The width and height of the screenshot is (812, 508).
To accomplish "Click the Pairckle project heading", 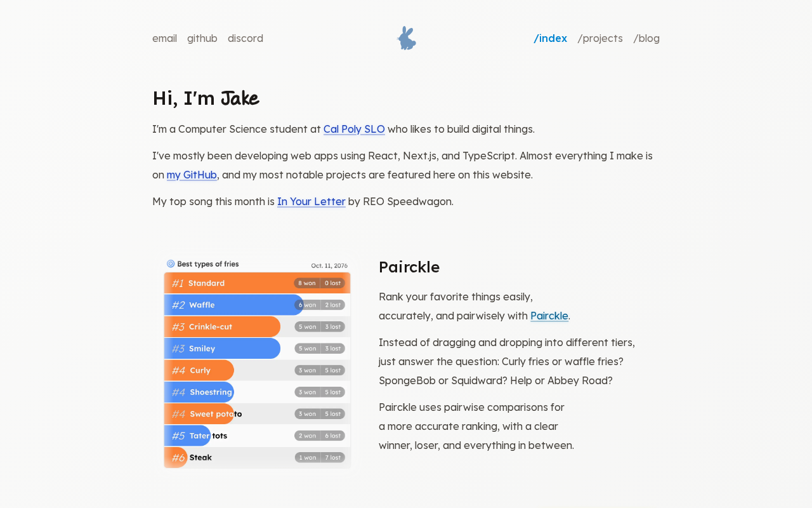I will click(x=409, y=267).
